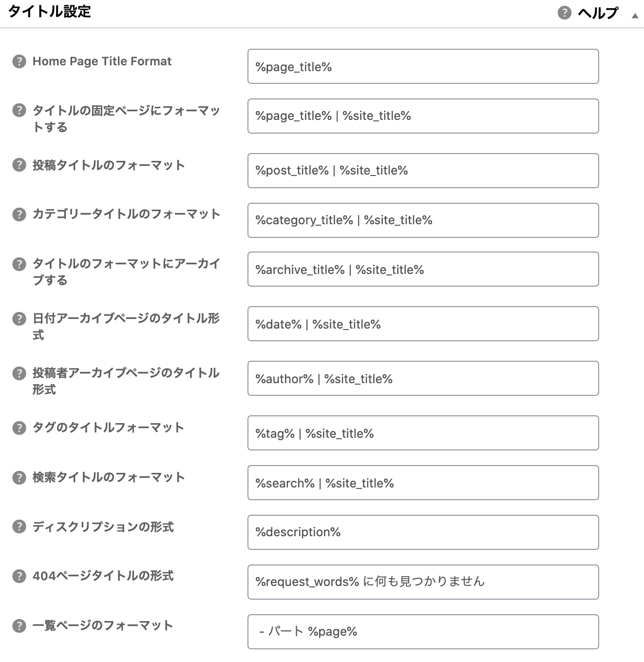Click help icon for カテゴリータイトルのフォーマット
The width and height of the screenshot is (644, 662).
[x=19, y=214]
